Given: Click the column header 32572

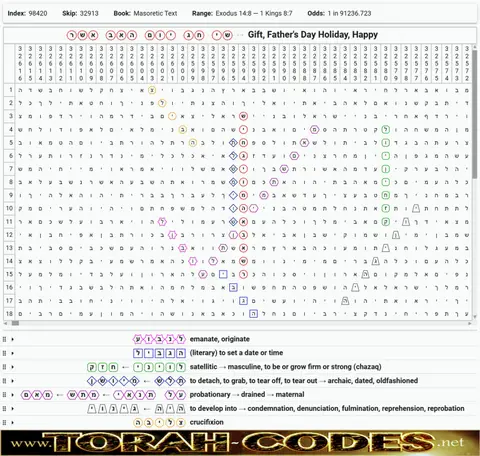Looking at the screenshot, I should 467,63.
